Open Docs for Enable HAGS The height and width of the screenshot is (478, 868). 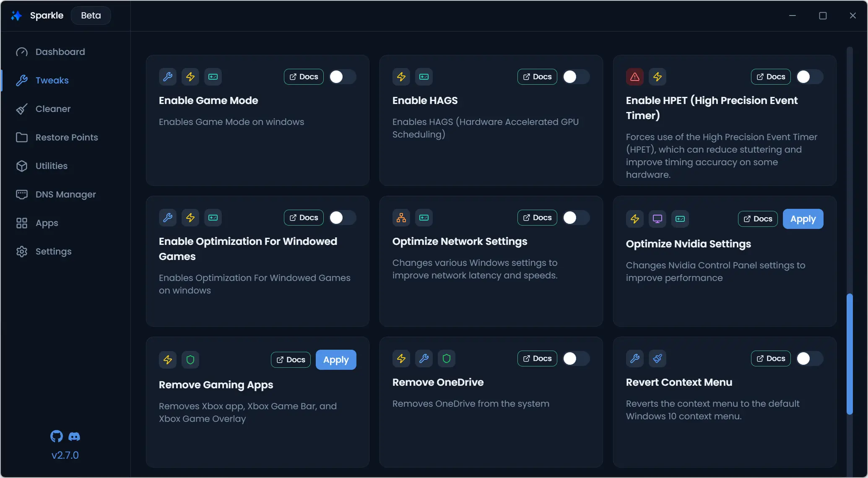point(537,77)
